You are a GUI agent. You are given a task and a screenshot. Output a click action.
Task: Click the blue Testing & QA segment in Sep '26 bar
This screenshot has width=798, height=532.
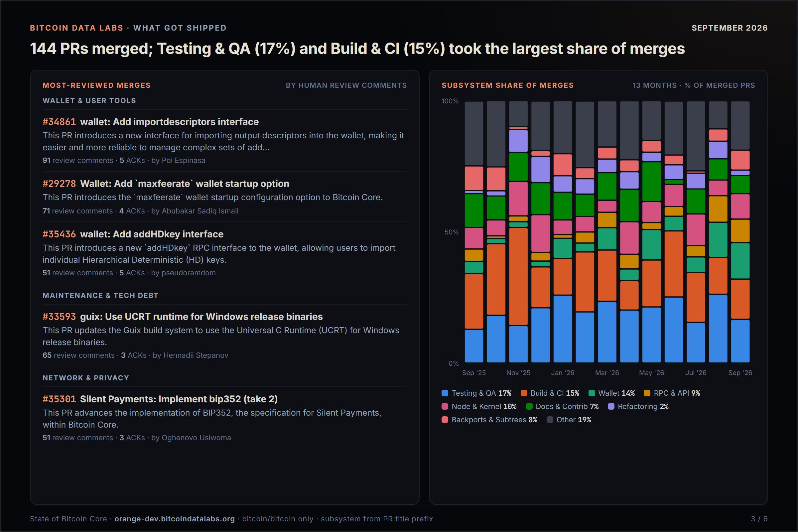[740, 341]
